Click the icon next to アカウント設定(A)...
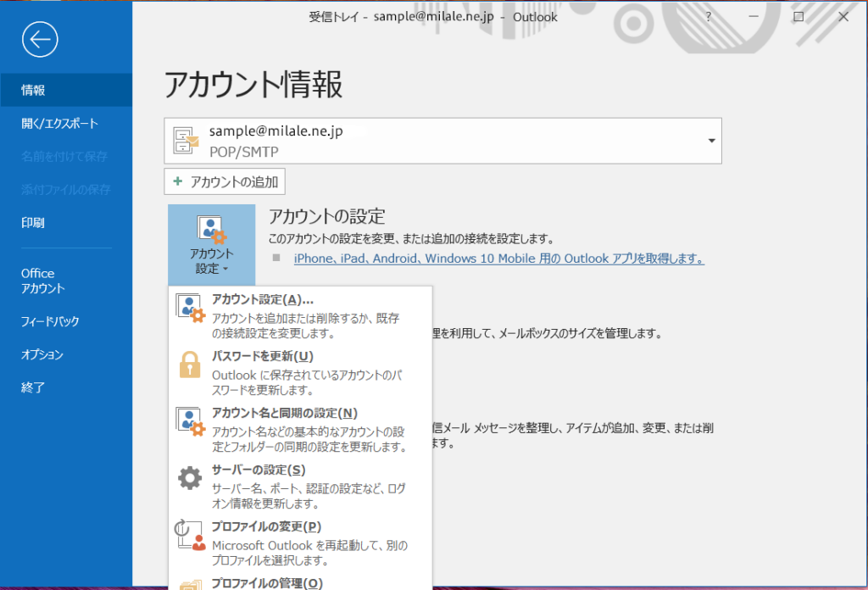This screenshot has width=868, height=590. point(191,308)
